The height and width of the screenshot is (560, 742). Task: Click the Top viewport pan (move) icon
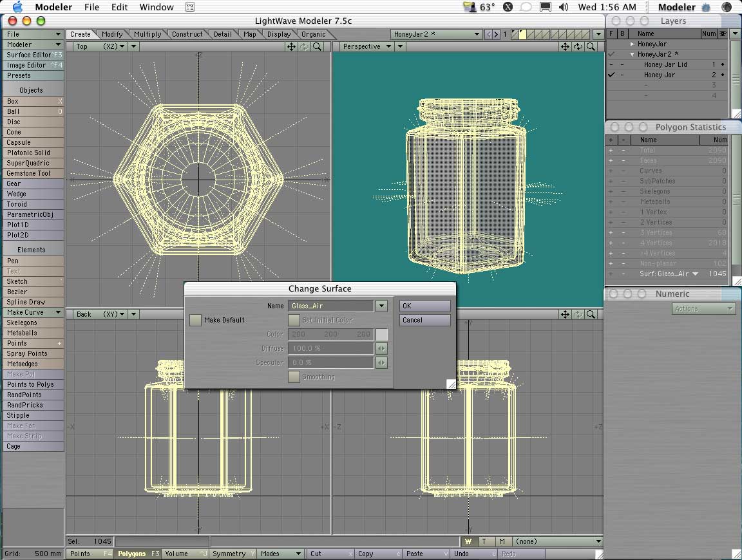291,46
